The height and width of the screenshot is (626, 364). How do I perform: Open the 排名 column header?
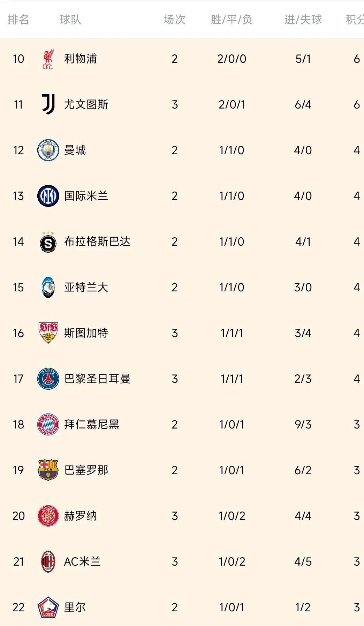pos(18,20)
